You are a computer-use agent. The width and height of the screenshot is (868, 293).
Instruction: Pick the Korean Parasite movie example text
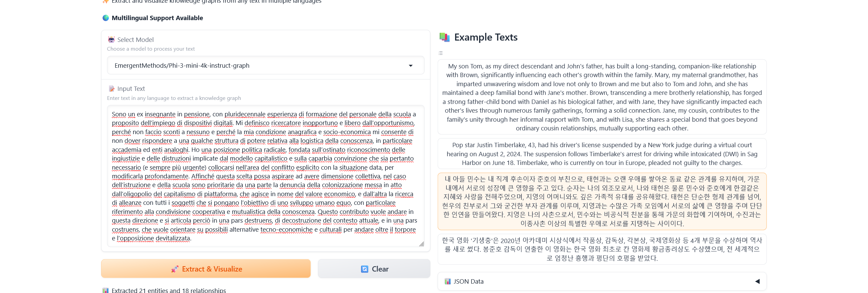602,249
